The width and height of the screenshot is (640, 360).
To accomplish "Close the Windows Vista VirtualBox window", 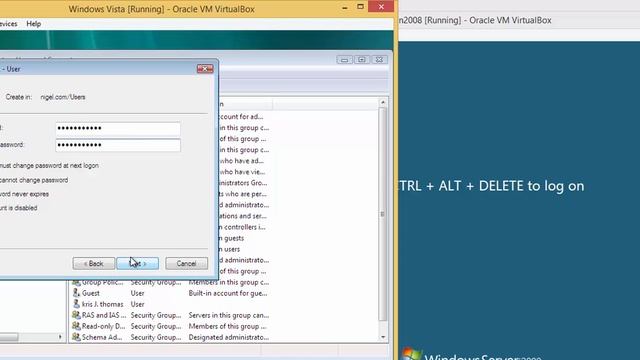I will (381, 7).
